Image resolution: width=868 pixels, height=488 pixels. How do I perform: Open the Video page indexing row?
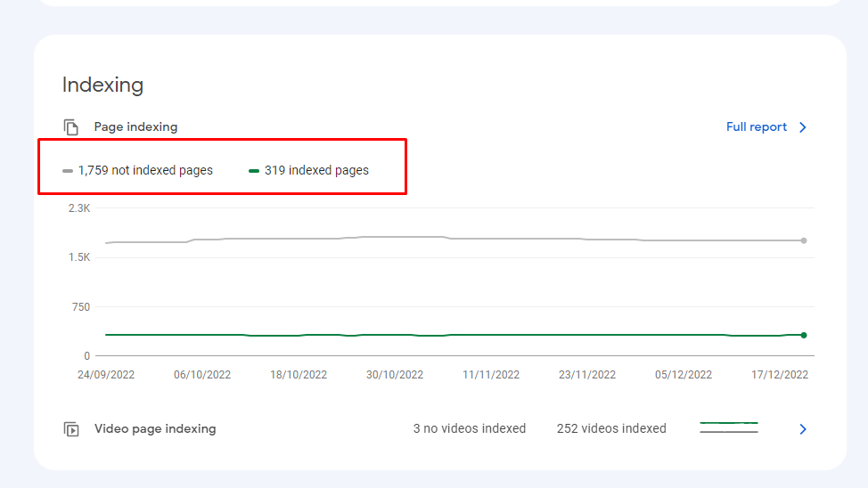pyautogui.click(x=435, y=429)
